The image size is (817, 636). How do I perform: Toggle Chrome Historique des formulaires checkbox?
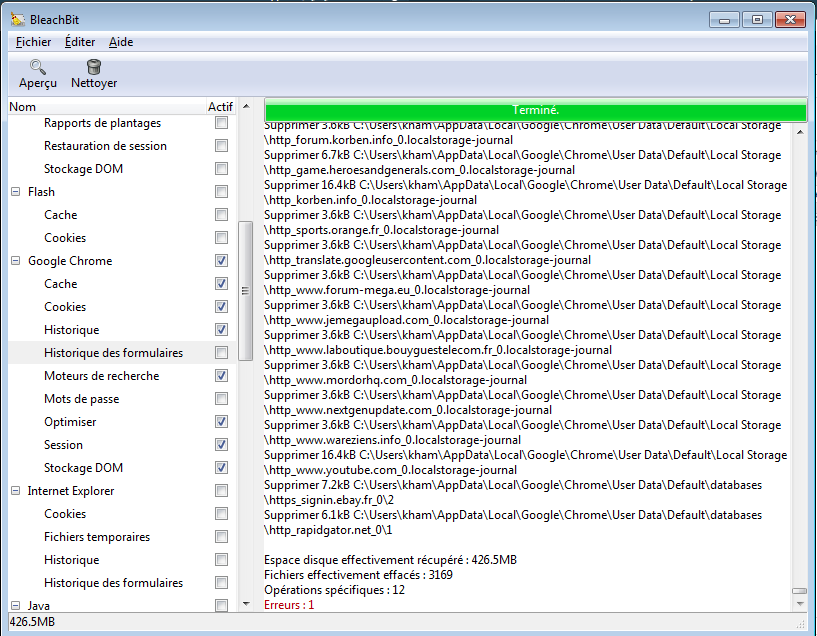coord(221,353)
